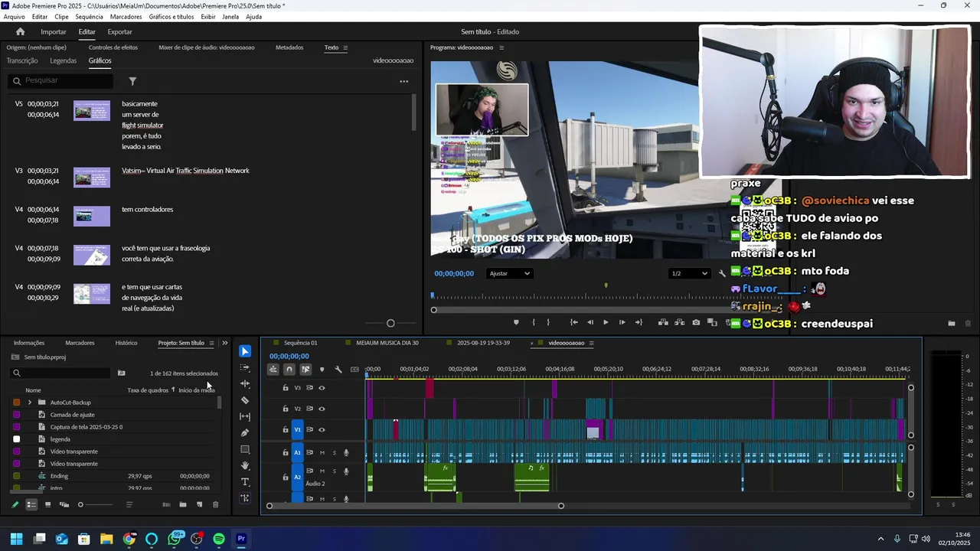Select the Track Select Forward tool
This screenshot has height=551, width=980.
(x=245, y=367)
